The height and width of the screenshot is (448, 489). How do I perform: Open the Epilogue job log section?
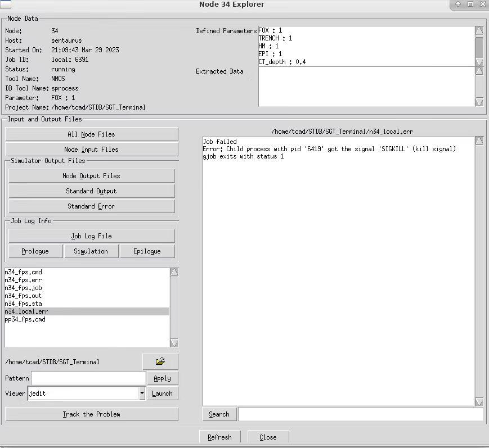147,251
